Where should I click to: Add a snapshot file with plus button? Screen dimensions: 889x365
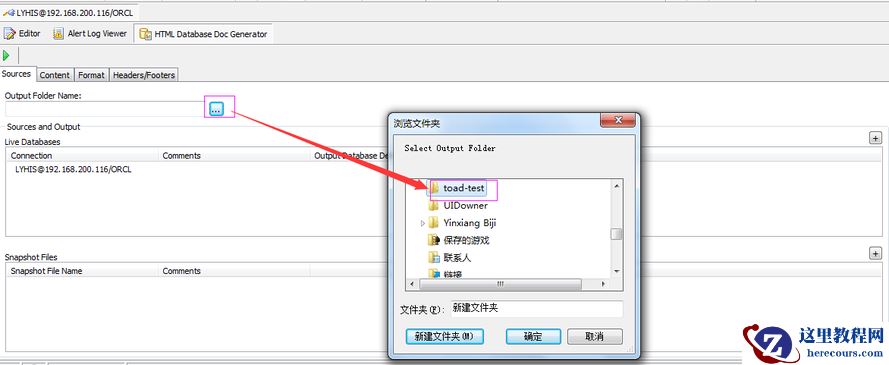(x=875, y=253)
